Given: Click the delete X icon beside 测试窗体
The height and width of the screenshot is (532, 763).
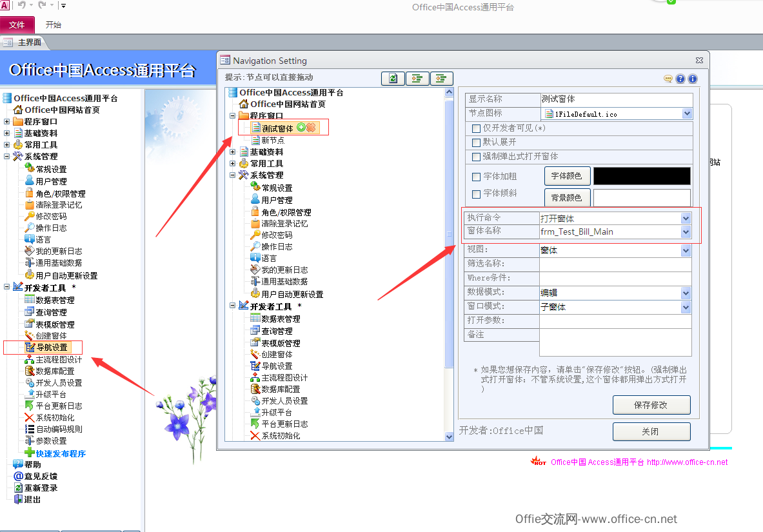Looking at the screenshot, I should (x=311, y=128).
